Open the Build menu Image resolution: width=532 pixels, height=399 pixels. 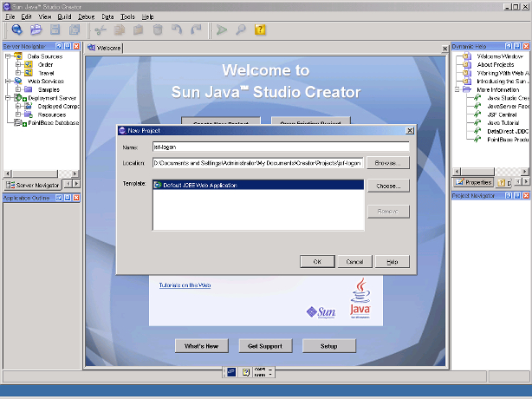(64, 16)
